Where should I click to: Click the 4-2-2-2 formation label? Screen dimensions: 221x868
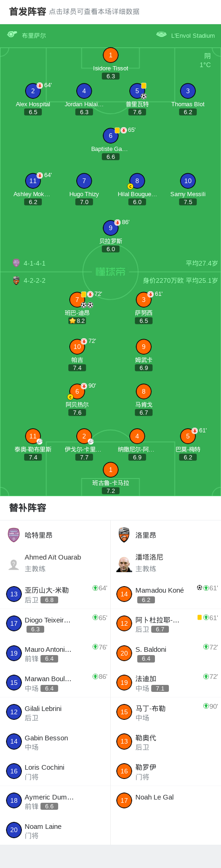(x=34, y=280)
